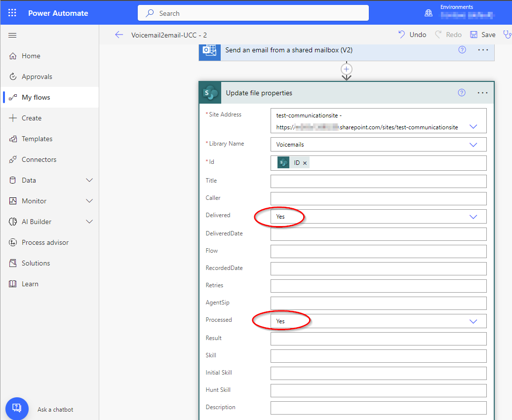
Task: Click the Connectors plug icon
Action: (13, 159)
